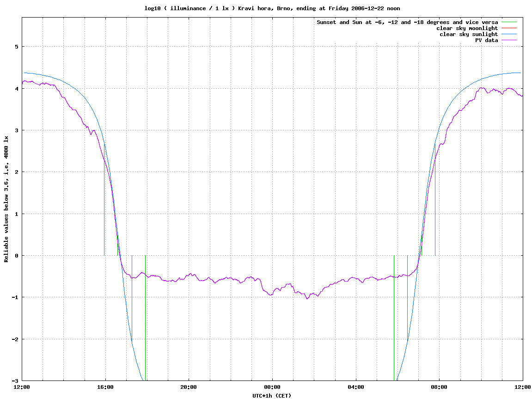Click the 'Sunset and Sun at -6, -12 and -18' legend entry
This screenshot has width=532, height=399.
coord(407,22)
